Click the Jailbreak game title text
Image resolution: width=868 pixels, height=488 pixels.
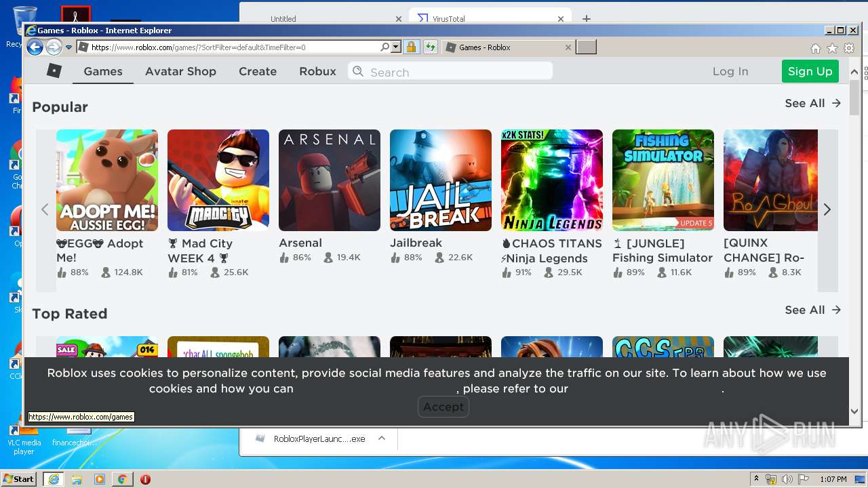tap(416, 243)
